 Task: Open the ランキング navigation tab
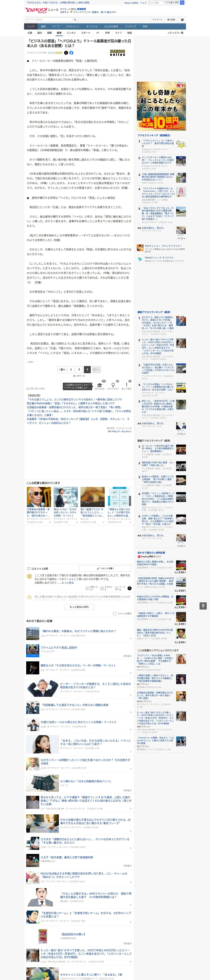(x=130, y=27)
